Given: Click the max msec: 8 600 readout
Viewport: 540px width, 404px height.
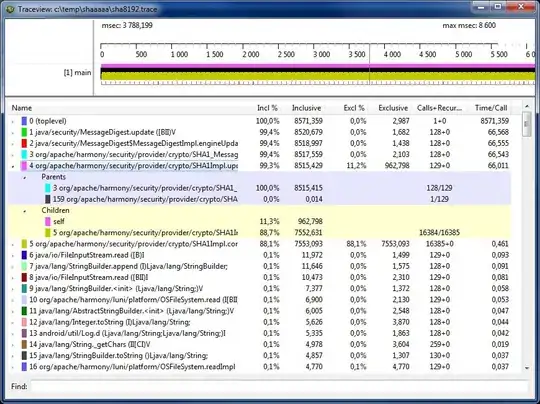Looking at the screenshot, I should click(469, 25).
